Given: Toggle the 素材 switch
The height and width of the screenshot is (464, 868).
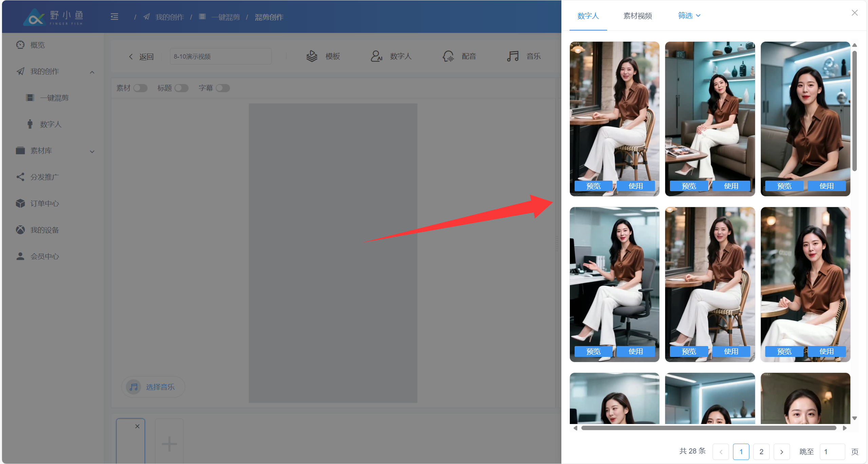Looking at the screenshot, I should click(x=140, y=88).
